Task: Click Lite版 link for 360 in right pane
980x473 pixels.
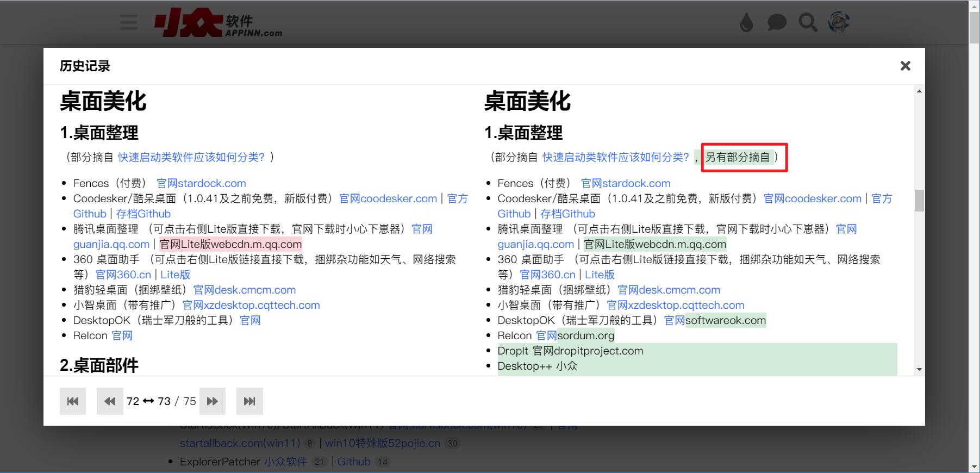Action: click(x=600, y=275)
